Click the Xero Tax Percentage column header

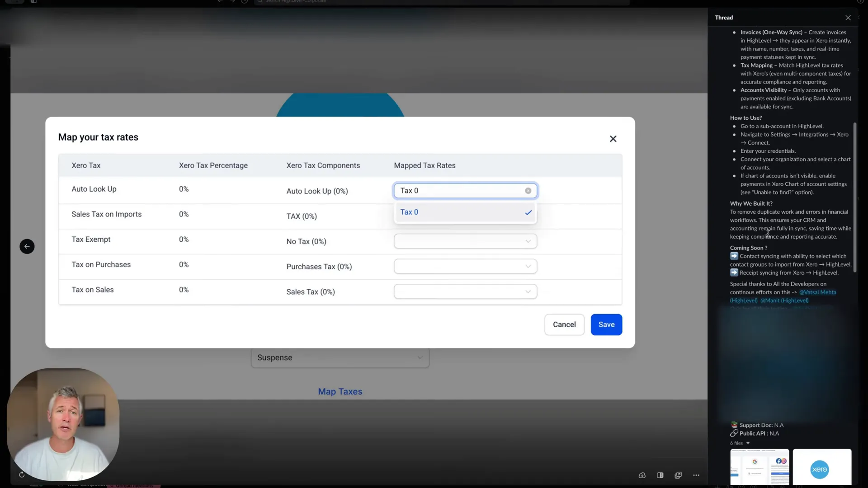(x=213, y=165)
